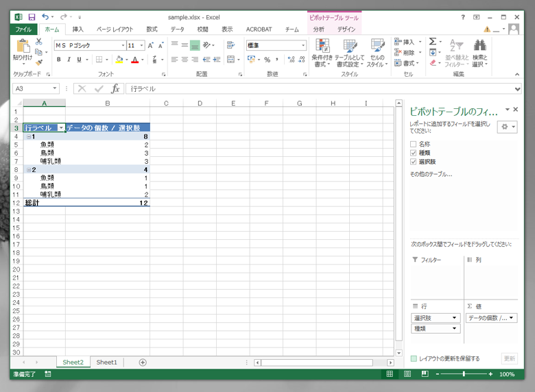The image size is (535, 392).
Task: Click the その他のテーブル... link
Action: point(431,174)
